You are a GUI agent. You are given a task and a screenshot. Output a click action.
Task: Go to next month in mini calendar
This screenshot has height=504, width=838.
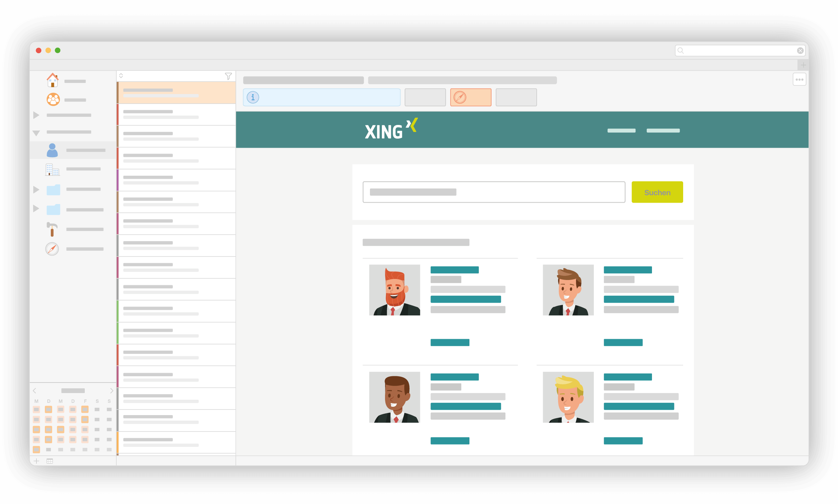tap(111, 391)
